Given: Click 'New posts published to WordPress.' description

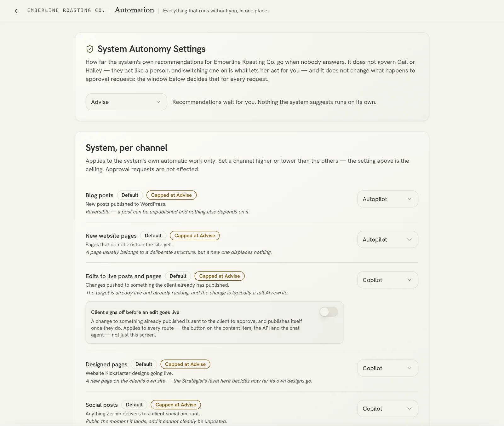Looking at the screenshot, I should 126,204.
